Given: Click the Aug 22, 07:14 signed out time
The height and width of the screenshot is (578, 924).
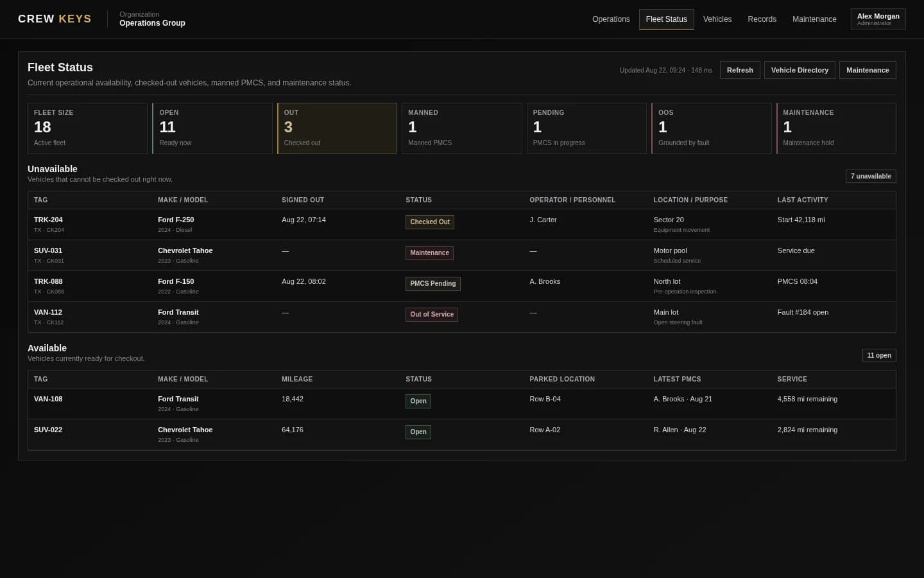Looking at the screenshot, I should coord(304,220).
